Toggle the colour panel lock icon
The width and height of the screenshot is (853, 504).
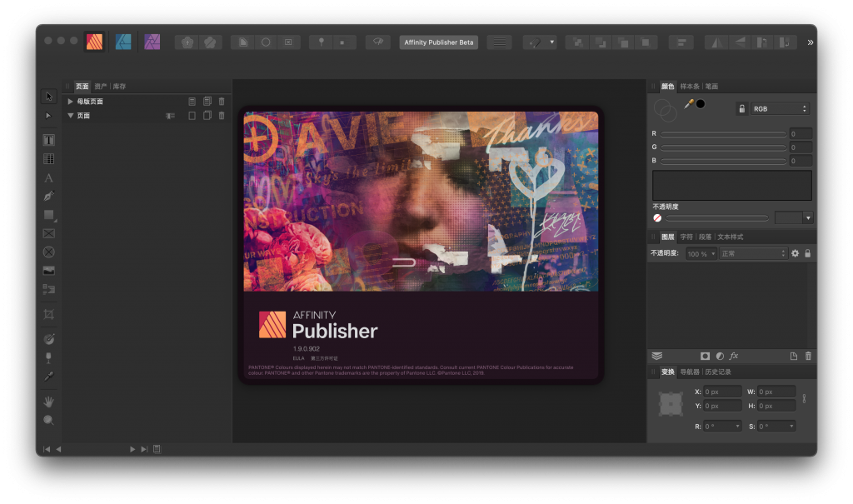tap(741, 109)
